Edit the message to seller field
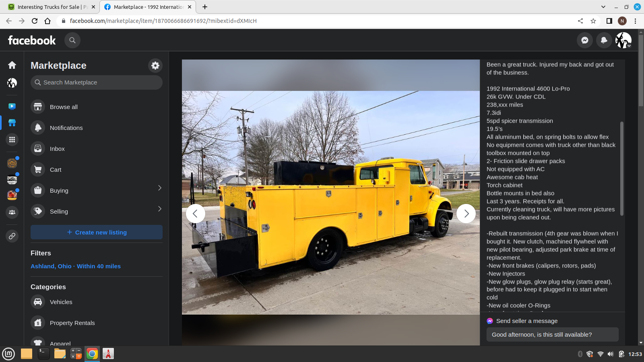Viewport: 644px width, 362px height. [552, 335]
